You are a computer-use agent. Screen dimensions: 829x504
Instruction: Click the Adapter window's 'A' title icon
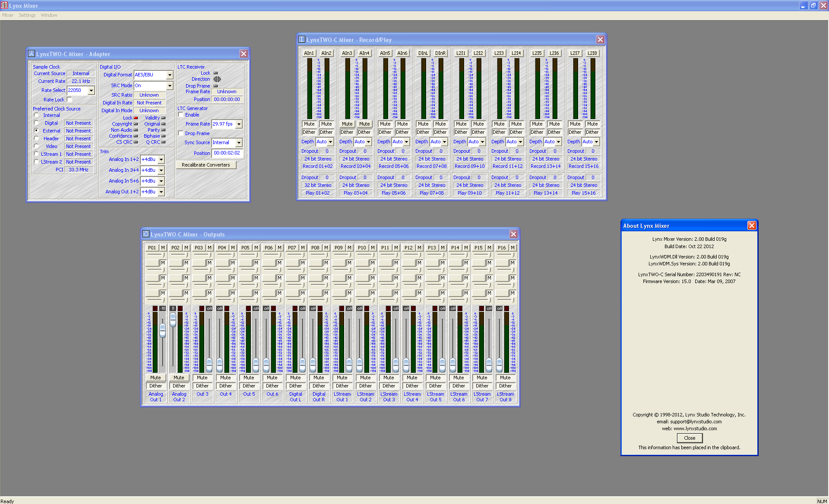[32, 54]
